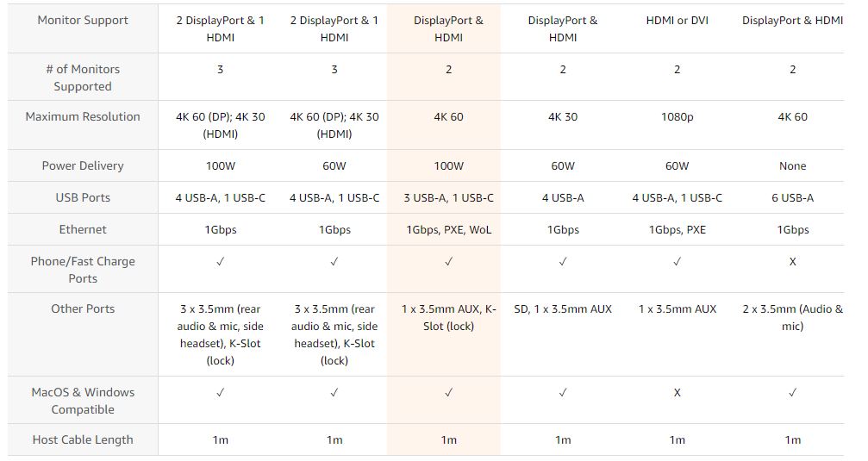Select the Maximum Resolution row label
This screenshot has width=868, height=461.
coord(83,116)
